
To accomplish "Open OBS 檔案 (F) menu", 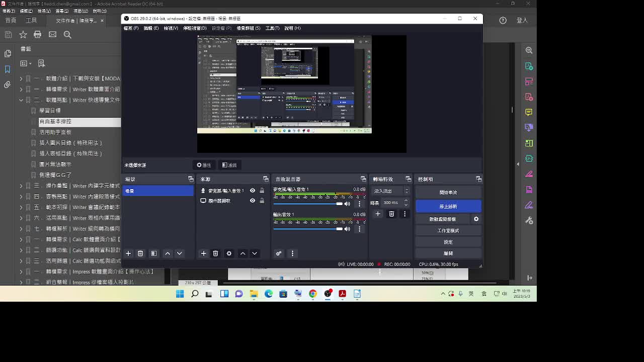I will click(131, 28).
